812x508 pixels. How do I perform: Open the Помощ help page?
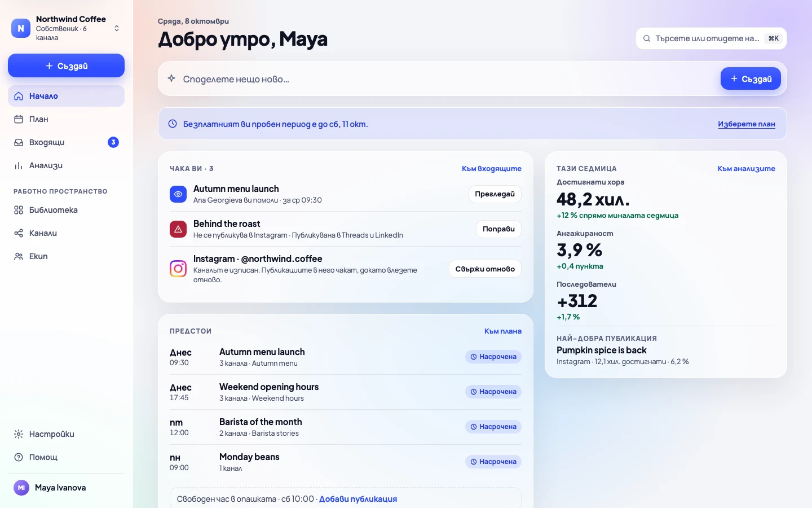66,457
